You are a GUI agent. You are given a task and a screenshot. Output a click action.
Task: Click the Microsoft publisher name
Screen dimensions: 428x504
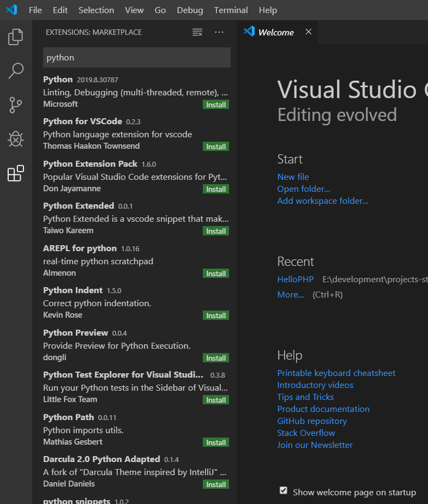tap(61, 104)
